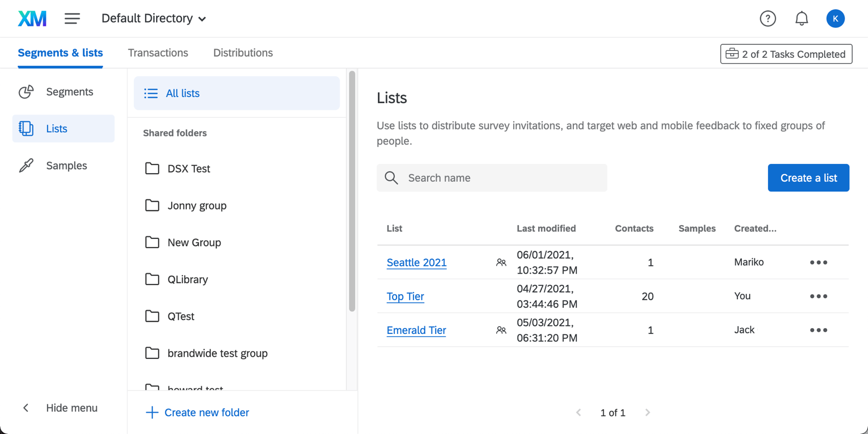Click the Search name field
Viewport: 868px width, 434px height.
click(492, 178)
